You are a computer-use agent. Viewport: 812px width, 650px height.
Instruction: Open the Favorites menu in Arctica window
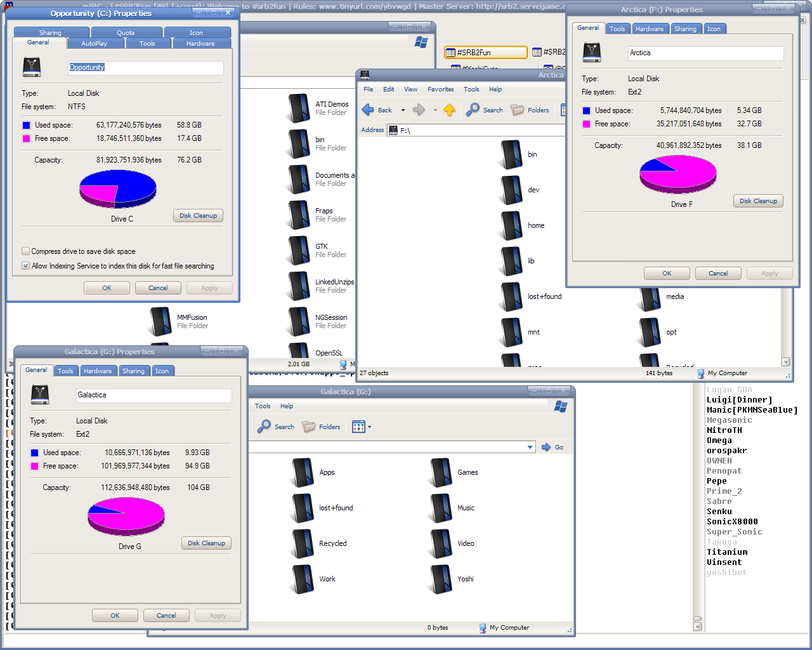(x=440, y=90)
